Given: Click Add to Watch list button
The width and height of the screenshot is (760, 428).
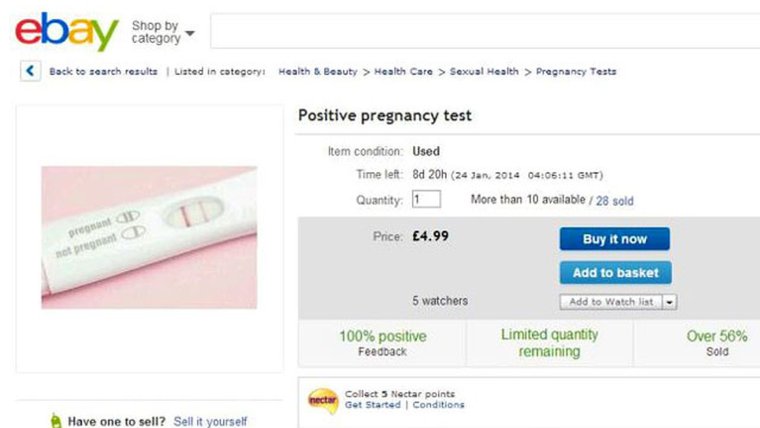Looking at the screenshot, I should (x=611, y=301).
